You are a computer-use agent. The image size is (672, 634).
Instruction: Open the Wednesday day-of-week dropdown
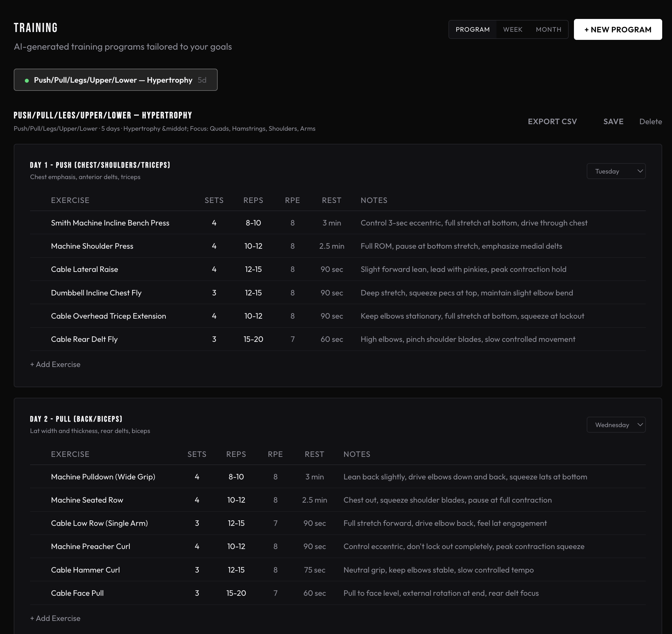click(x=616, y=425)
